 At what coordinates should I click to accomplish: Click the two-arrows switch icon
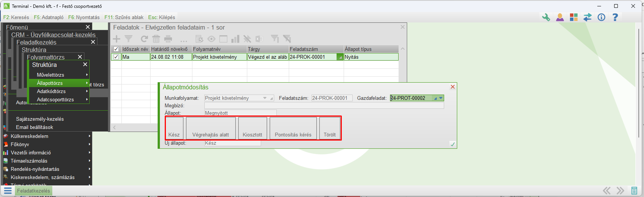(588, 17)
